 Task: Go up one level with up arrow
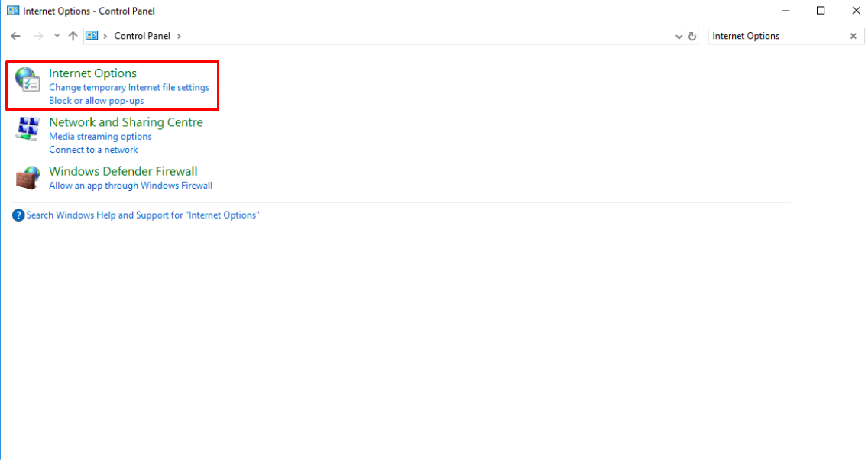[x=73, y=36]
